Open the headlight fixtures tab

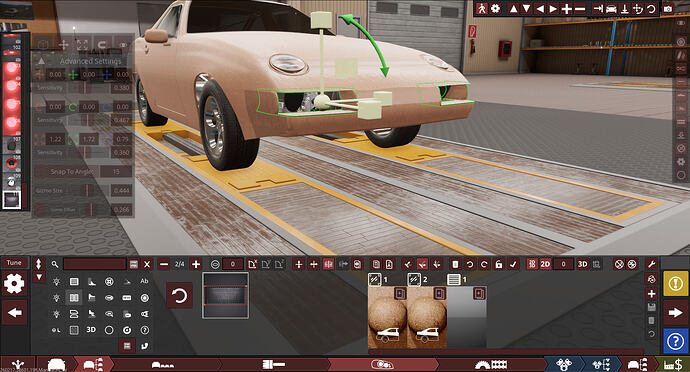click(x=382, y=365)
